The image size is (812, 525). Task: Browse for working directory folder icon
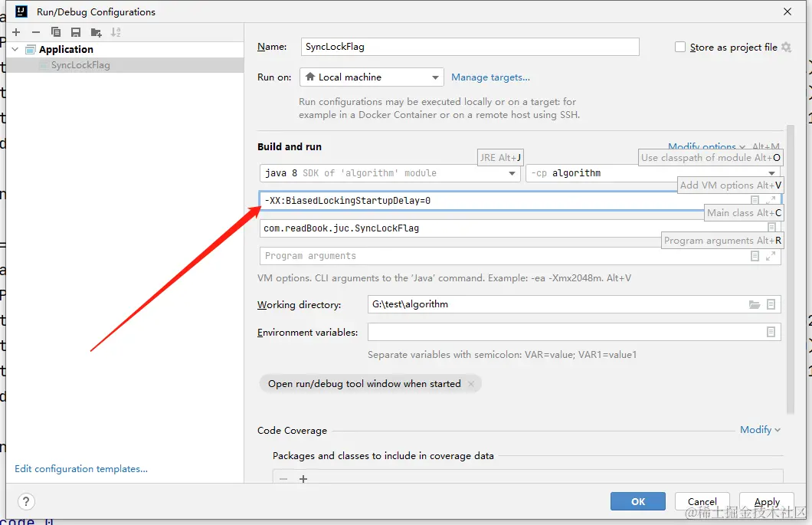(755, 305)
